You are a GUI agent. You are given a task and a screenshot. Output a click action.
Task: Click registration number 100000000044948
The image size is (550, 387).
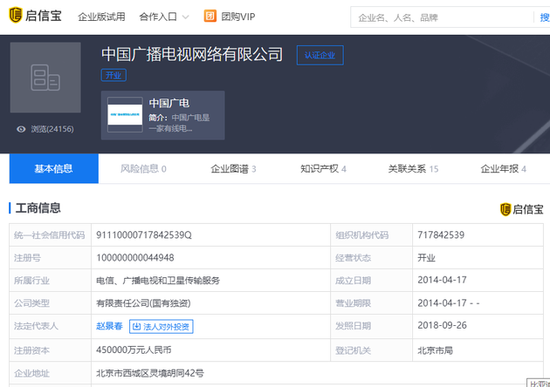click(135, 258)
